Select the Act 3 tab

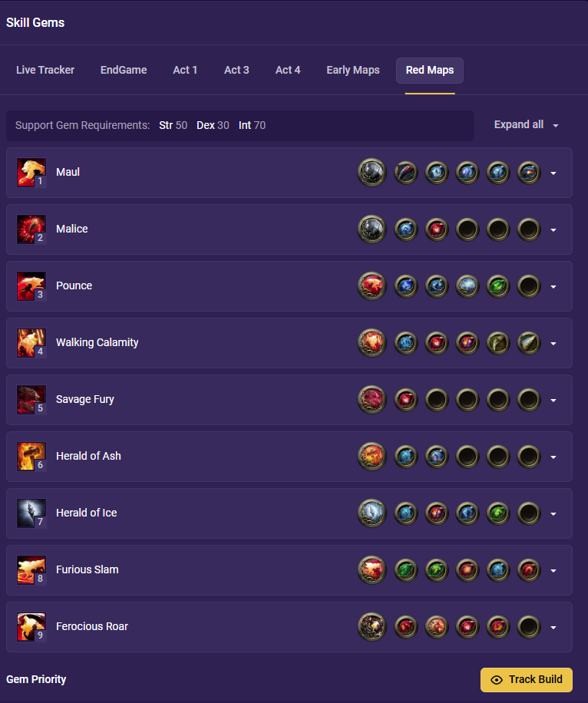(236, 71)
